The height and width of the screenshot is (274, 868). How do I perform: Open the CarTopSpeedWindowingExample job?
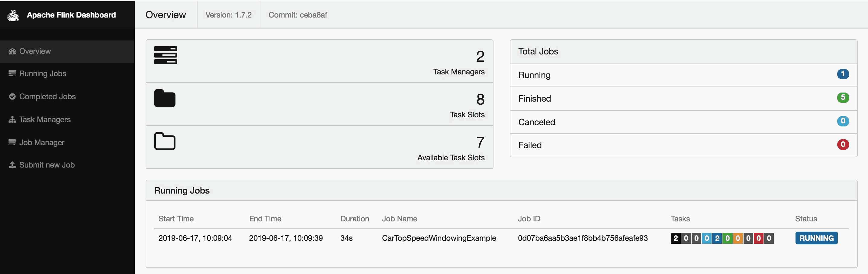(x=439, y=238)
